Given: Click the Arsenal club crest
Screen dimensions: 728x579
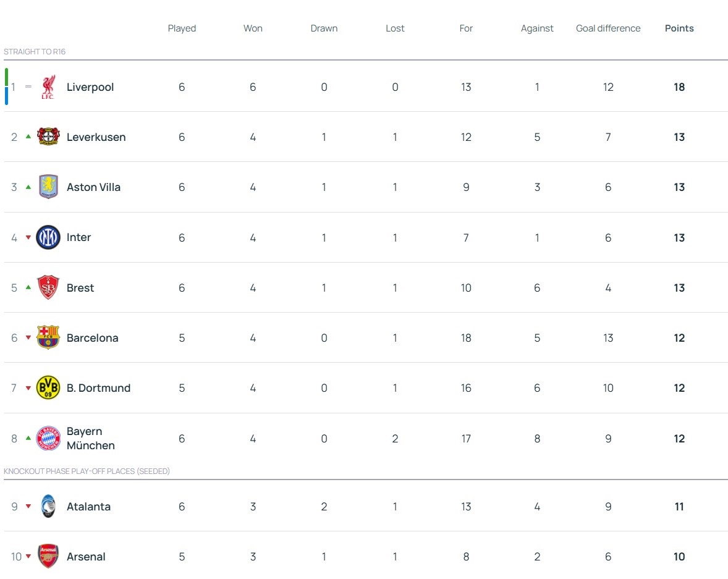Looking at the screenshot, I should point(48,557).
